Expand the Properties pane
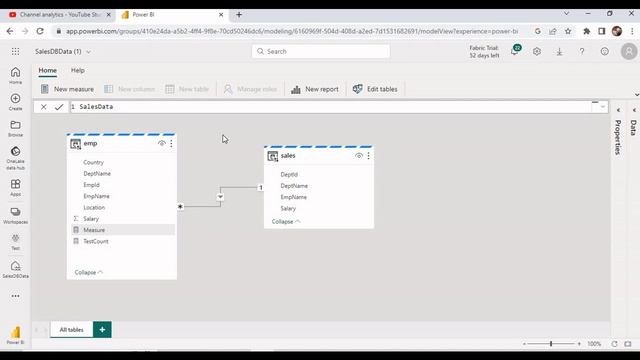This screenshot has width=640, height=360. click(x=618, y=110)
